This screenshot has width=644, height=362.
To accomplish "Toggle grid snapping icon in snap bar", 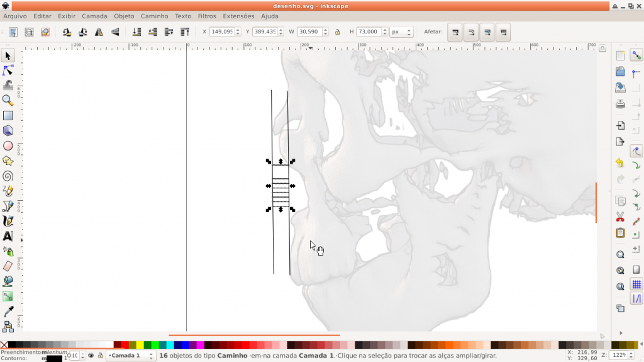I will [x=636, y=285].
